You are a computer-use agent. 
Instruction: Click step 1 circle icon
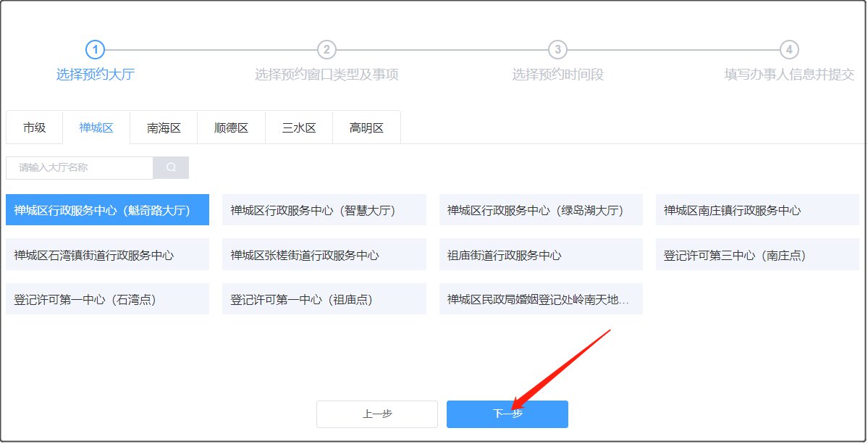pos(96,49)
